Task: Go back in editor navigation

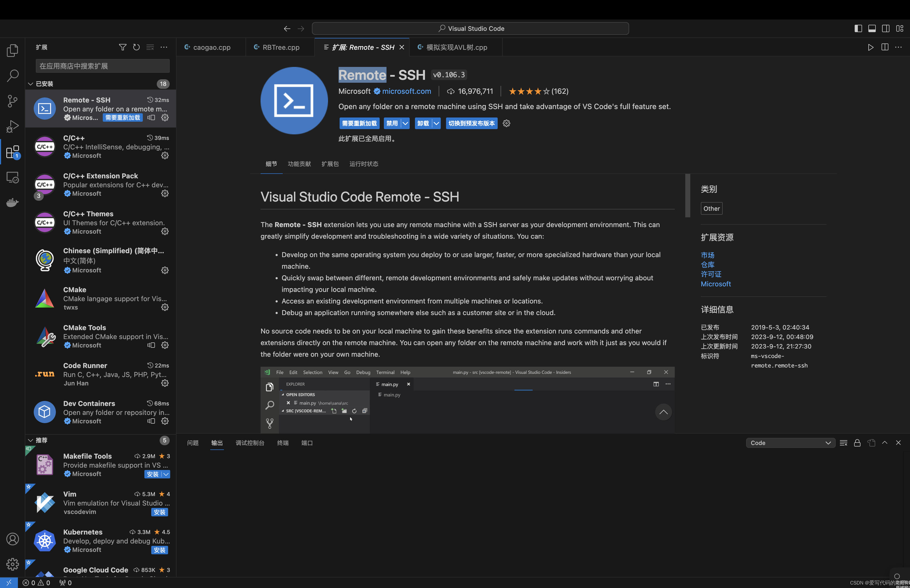Action: coord(287,29)
